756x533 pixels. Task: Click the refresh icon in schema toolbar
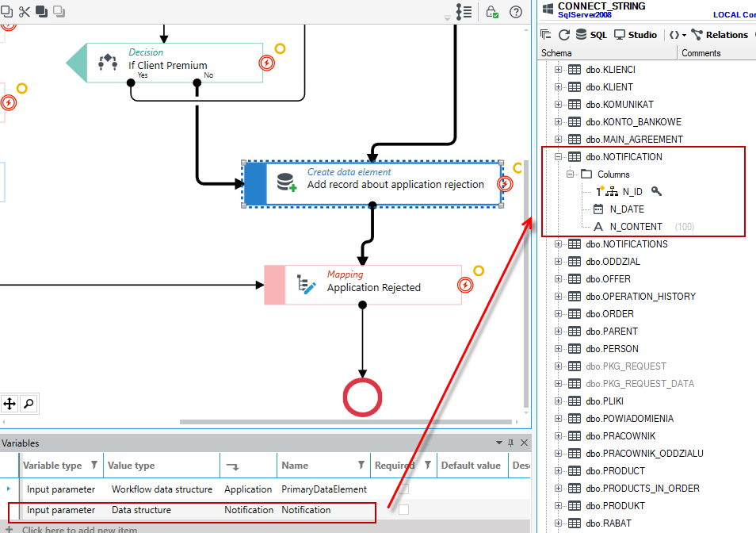pyautogui.click(x=563, y=35)
